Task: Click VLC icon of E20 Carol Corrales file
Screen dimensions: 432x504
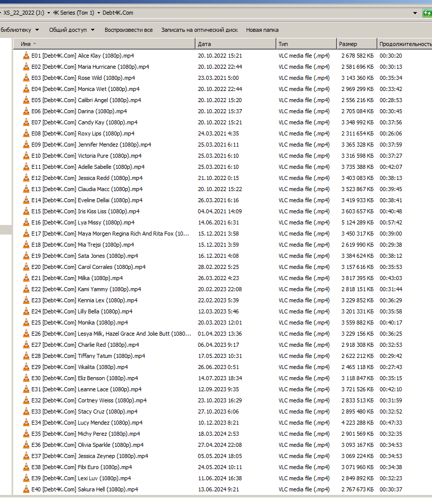Action: (26, 267)
